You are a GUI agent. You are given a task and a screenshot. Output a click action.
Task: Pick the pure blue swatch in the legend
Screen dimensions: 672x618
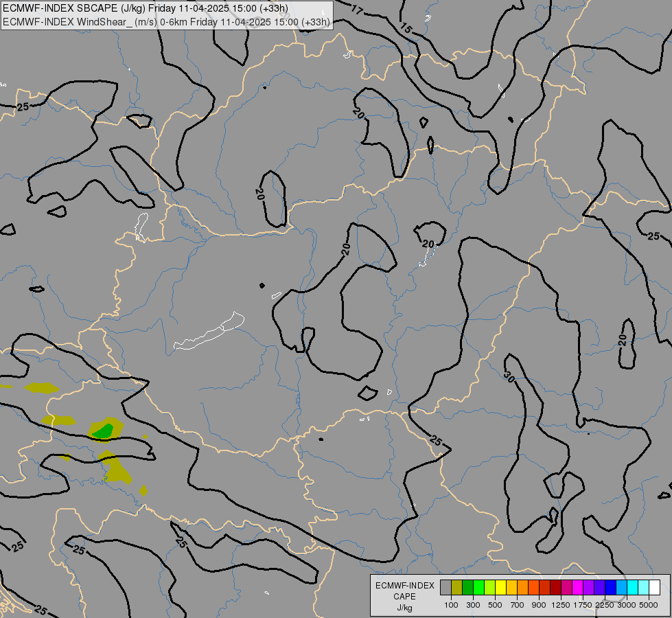pos(610,587)
